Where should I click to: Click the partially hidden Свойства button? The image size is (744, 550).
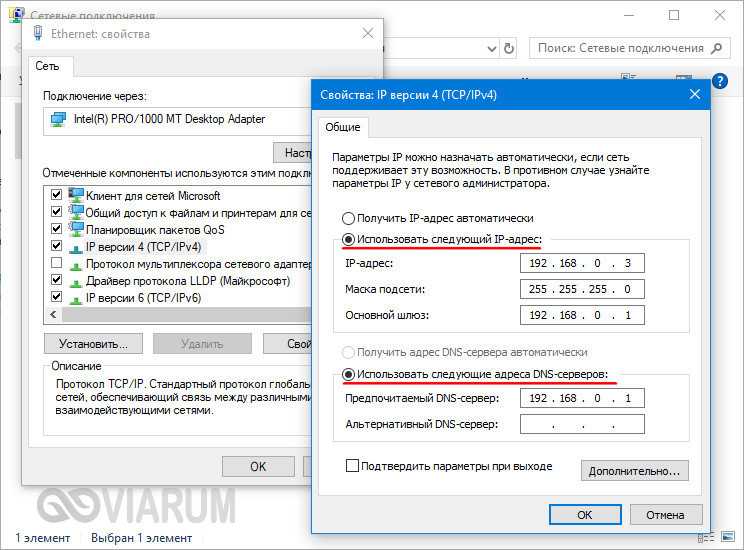coord(288,344)
